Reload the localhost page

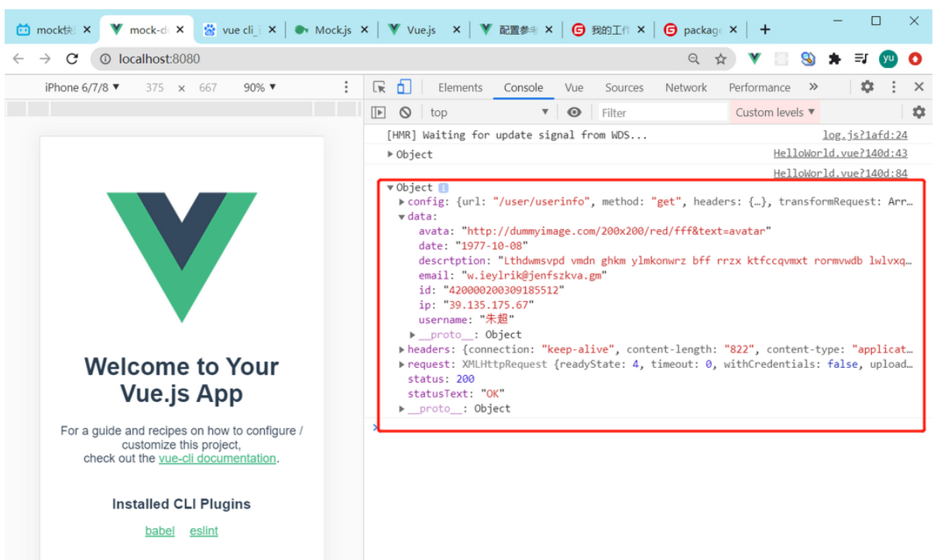pyautogui.click(x=72, y=59)
